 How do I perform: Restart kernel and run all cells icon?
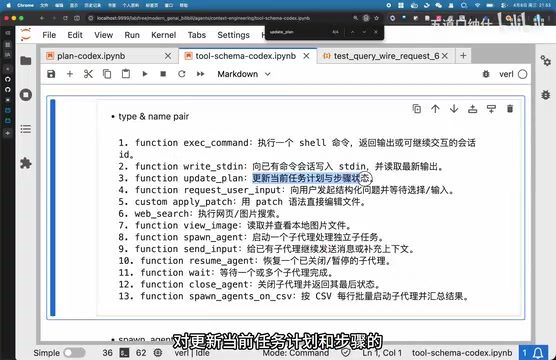(200, 74)
